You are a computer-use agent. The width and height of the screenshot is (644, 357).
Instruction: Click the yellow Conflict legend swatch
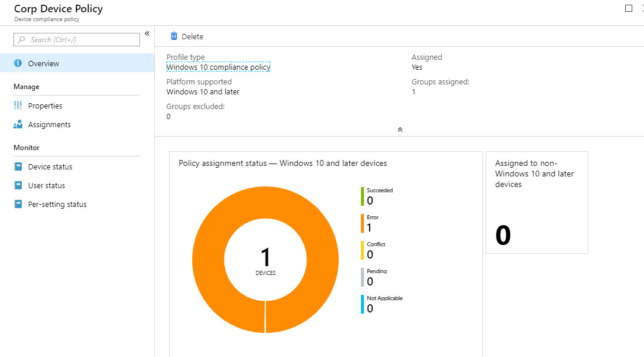(362, 250)
